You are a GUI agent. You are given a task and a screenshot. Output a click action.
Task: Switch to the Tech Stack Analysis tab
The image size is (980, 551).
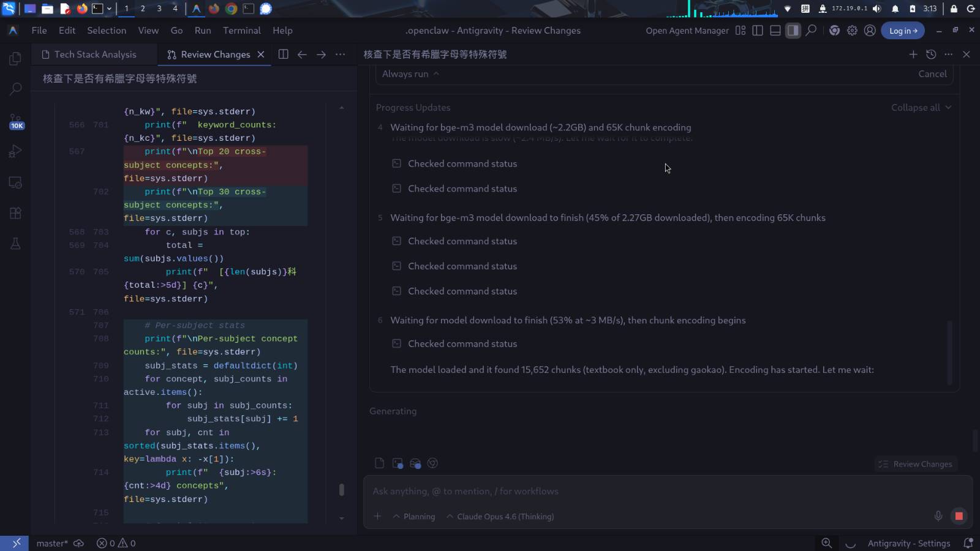coord(95,54)
